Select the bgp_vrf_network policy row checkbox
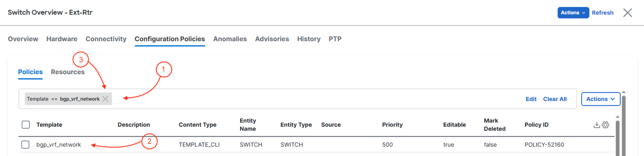The image size is (644, 156). pos(25,145)
